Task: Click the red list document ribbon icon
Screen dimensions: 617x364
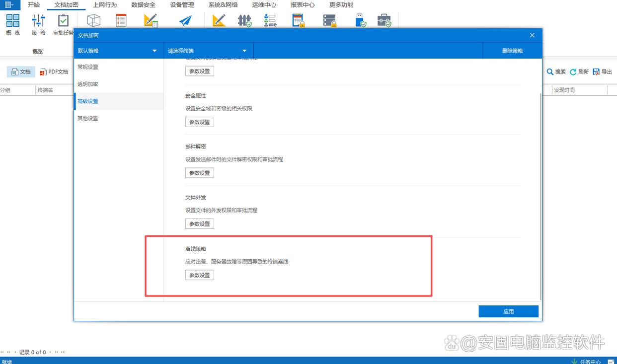Action: (x=121, y=20)
